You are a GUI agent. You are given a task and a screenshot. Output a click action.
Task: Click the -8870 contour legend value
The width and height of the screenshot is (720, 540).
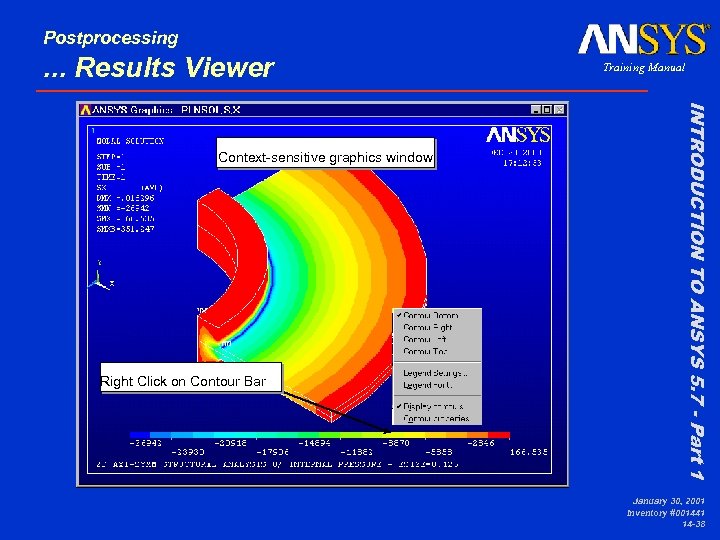396,443
